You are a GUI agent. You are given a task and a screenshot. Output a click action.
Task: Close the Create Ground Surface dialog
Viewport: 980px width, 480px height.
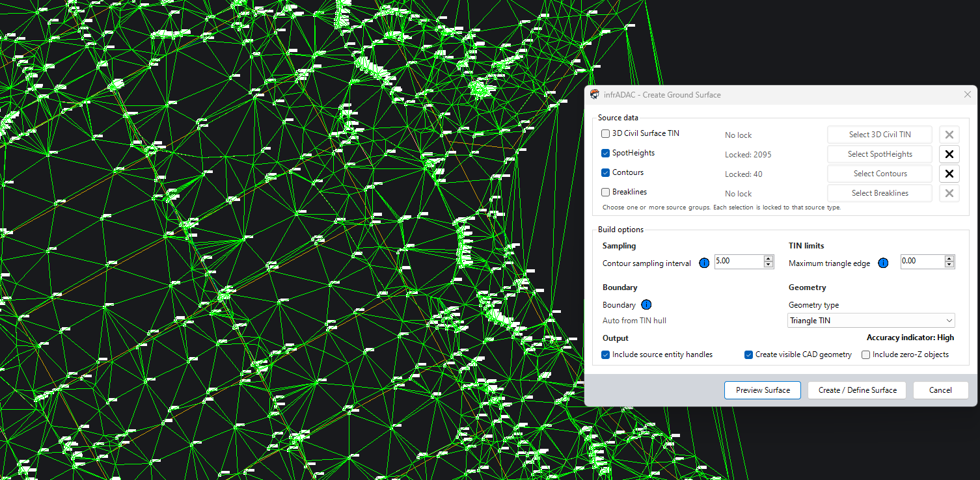coord(968,94)
